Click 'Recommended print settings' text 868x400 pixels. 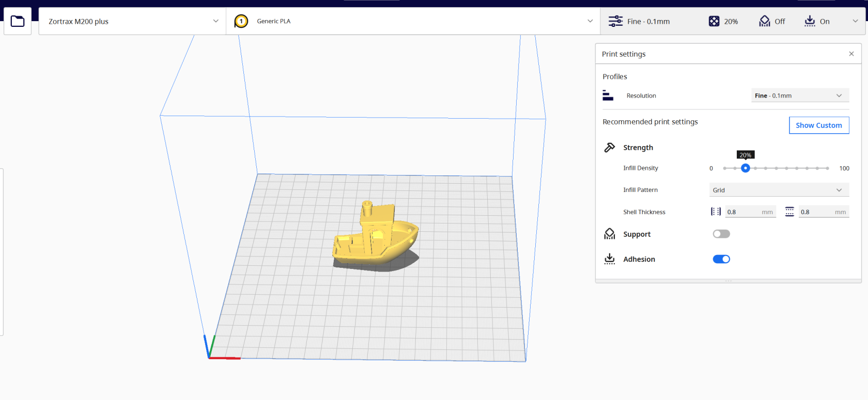[x=650, y=122]
